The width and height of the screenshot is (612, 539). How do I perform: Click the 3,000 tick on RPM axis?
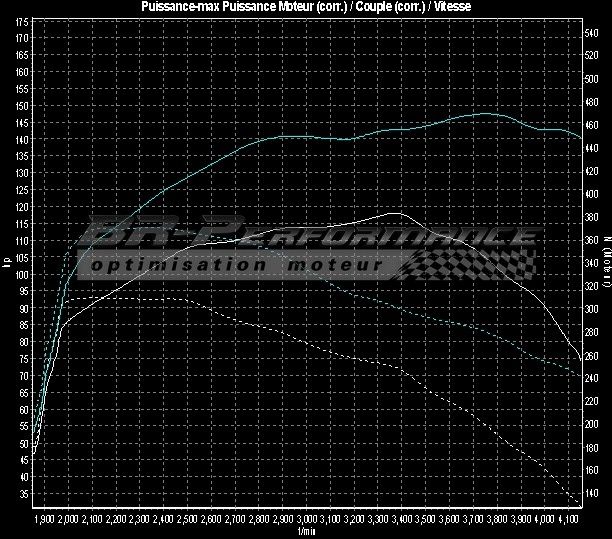coord(307,521)
